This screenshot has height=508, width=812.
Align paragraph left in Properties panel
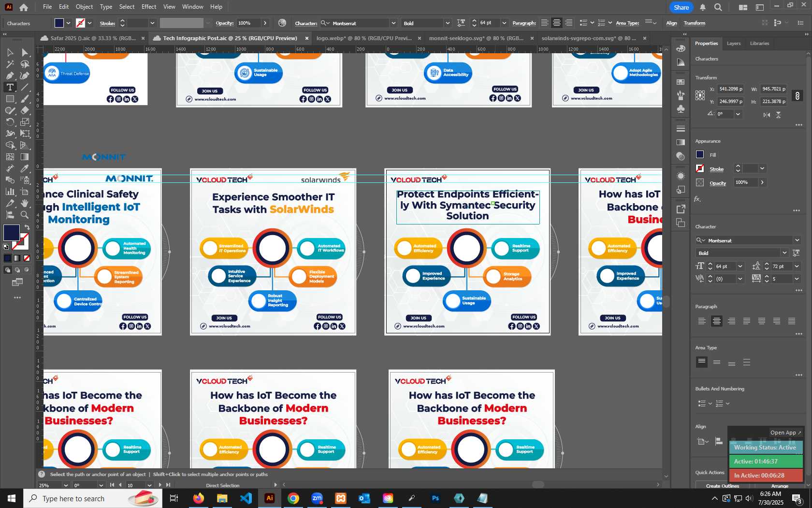tap(702, 321)
